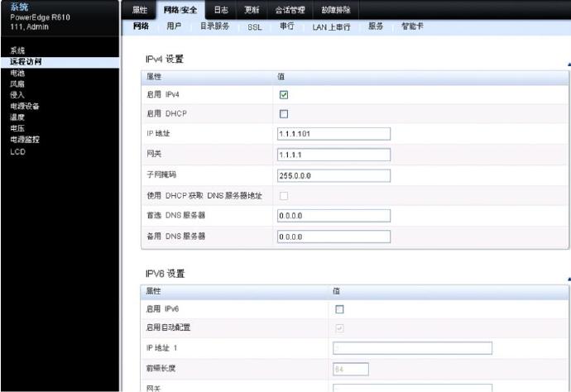Screen dimensions: 571x392
Task: Open 风扇 in the sidebar
Action: pos(17,84)
